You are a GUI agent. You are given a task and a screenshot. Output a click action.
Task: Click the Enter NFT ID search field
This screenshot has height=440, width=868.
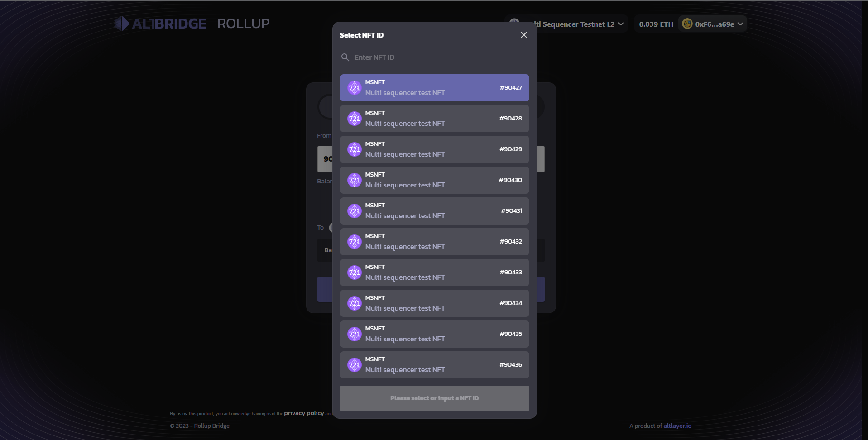(435, 57)
